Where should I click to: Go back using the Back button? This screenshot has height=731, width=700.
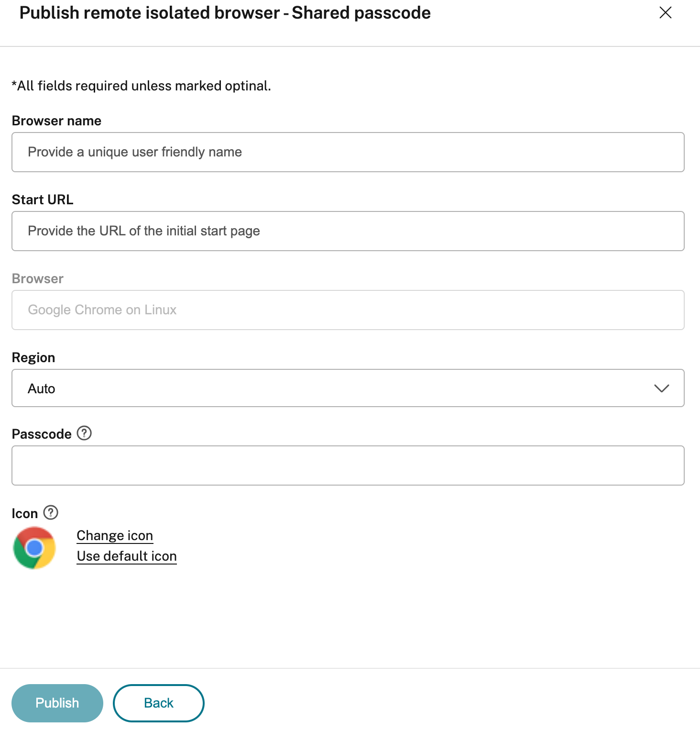158,703
